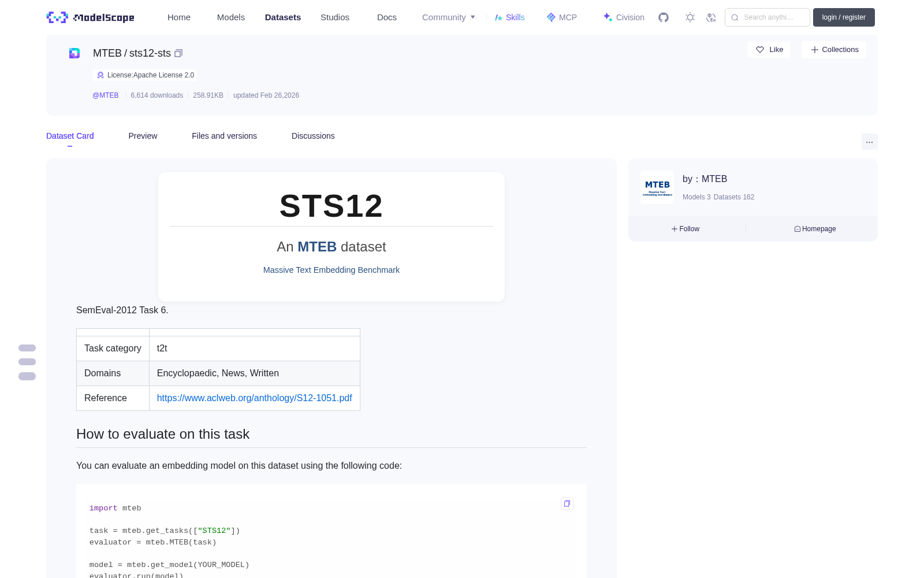Image resolution: width=924 pixels, height=578 pixels.
Task: Go to Studios in navigation
Action: [x=335, y=17]
